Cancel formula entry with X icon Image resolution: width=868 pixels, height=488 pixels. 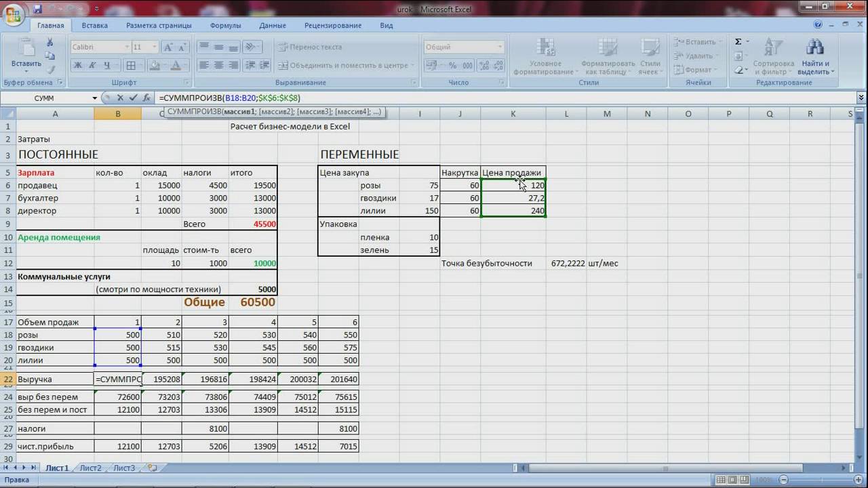click(119, 98)
